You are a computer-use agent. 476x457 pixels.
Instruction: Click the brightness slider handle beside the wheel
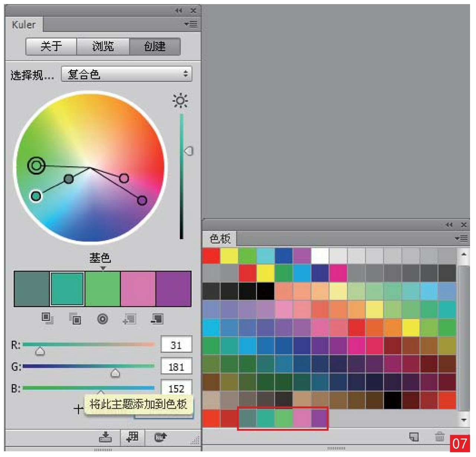(x=189, y=151)
